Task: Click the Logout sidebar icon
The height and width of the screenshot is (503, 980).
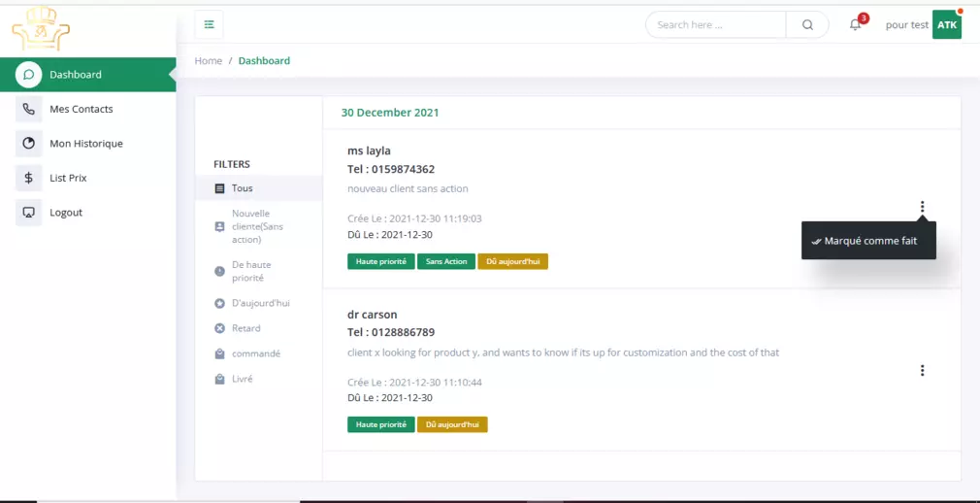Action: click(29, 213)
